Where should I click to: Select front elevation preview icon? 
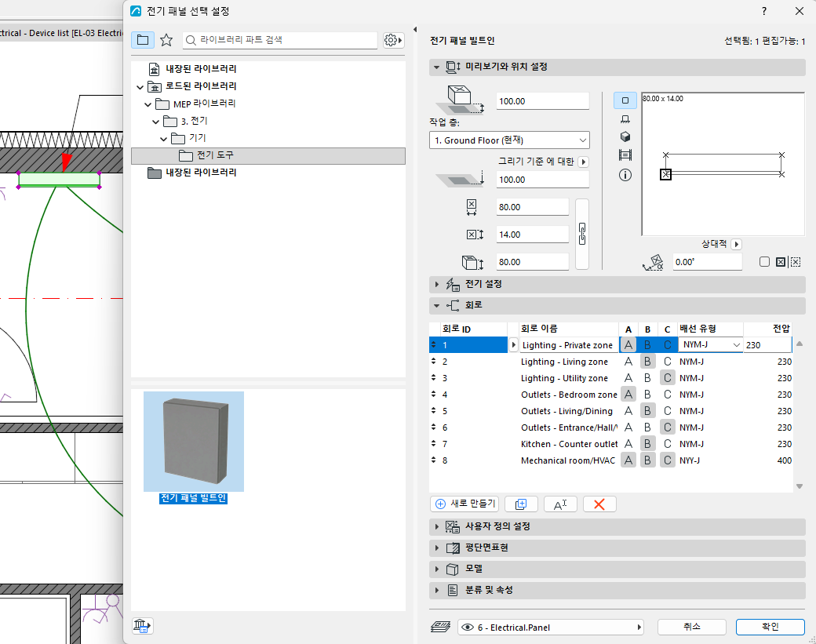pyautogui.click(x=625, y=118)
